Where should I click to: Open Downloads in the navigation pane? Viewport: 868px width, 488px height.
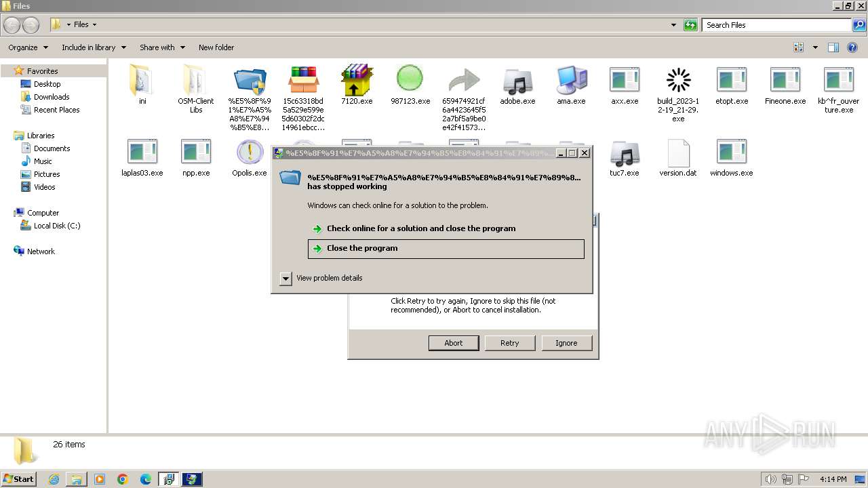pyautogui.click(x=52, y=97)
